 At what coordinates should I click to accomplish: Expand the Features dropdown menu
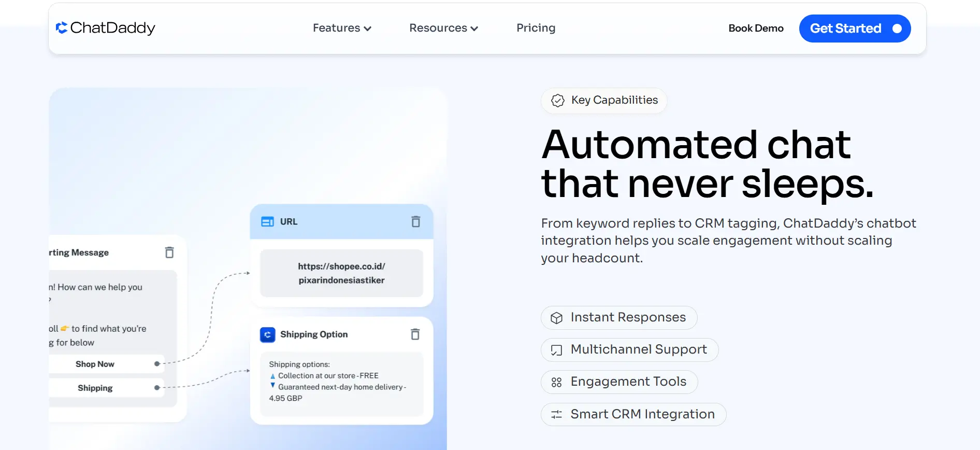coord(342,28)
